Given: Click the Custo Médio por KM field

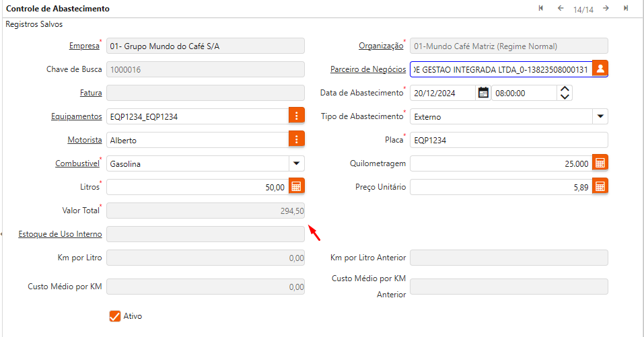Looking at the screenshot, I should click(x=205, y=287).
